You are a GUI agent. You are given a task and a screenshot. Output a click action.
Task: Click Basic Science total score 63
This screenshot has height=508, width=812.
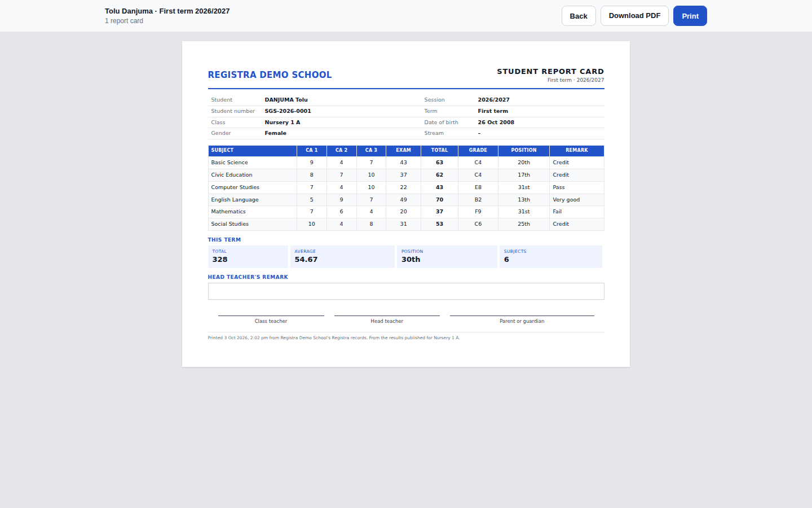440,163
